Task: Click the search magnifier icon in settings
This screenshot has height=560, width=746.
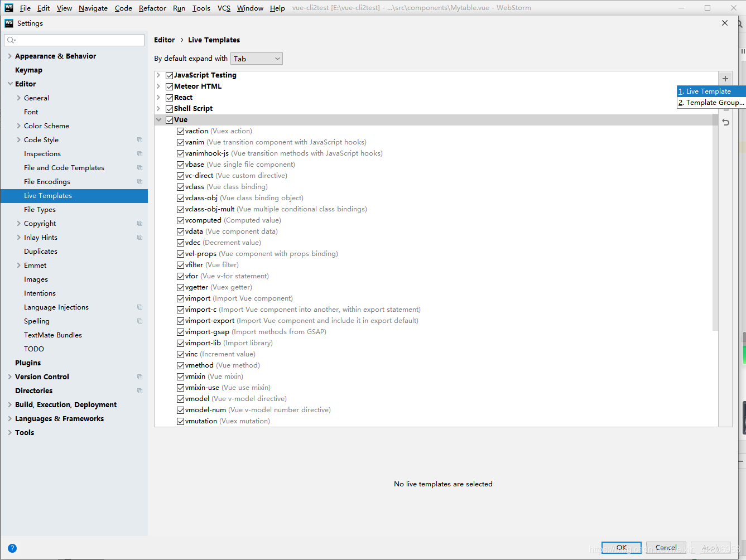Action: (x=11, y=40)
